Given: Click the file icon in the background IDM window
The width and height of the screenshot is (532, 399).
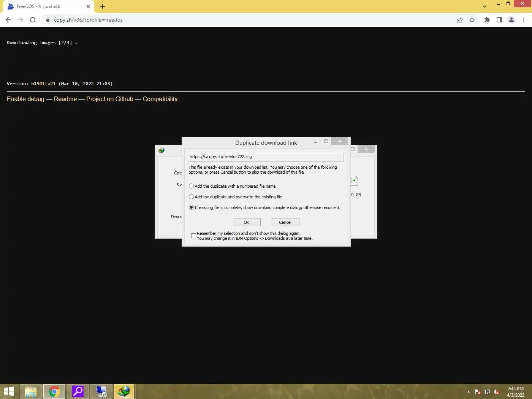Looking at the screenshot, I should point(354,180).
